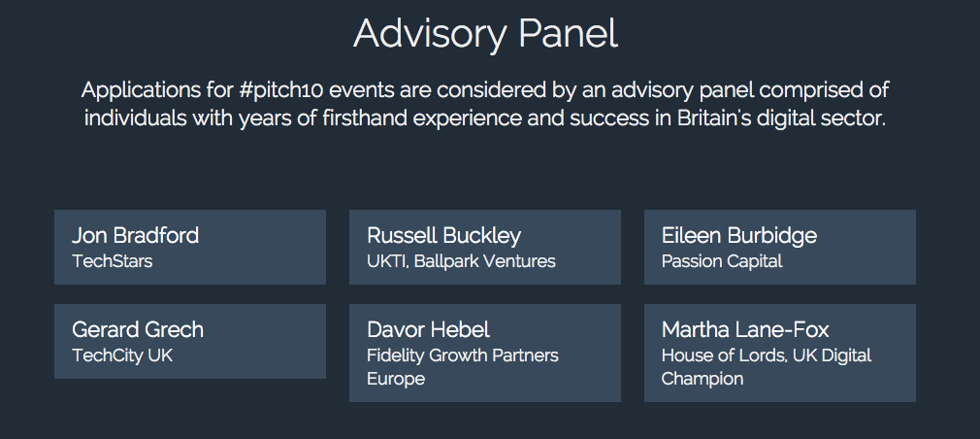The width and height of the screenshot is (980, 439).
Task: Click the advisory panel description paragraph
Action: pos(485,105)
